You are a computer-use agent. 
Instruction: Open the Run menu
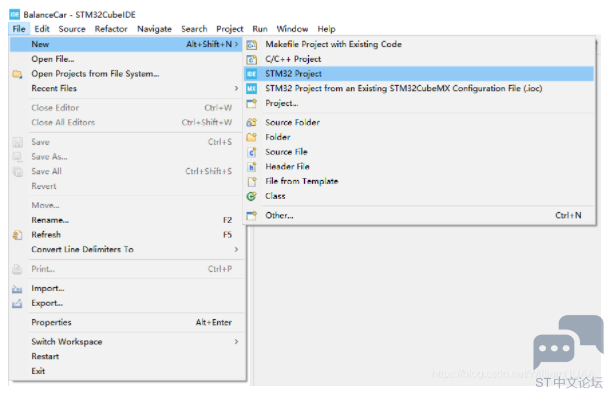260,29
